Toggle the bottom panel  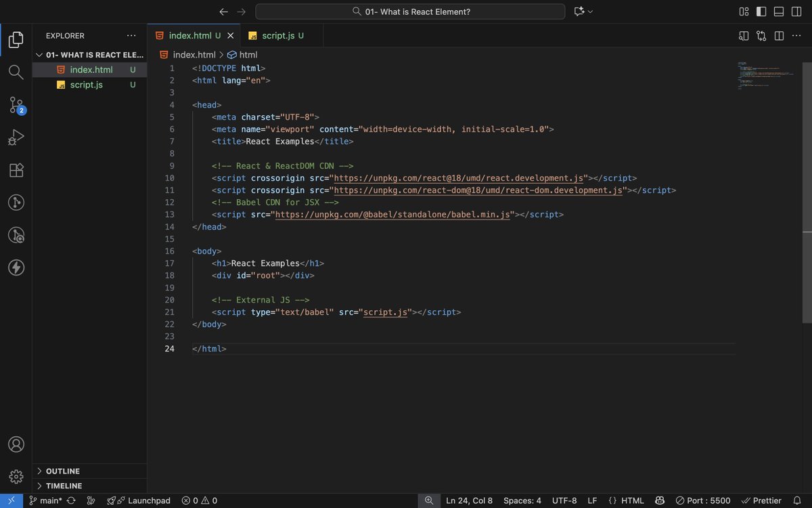click(779, 12)
